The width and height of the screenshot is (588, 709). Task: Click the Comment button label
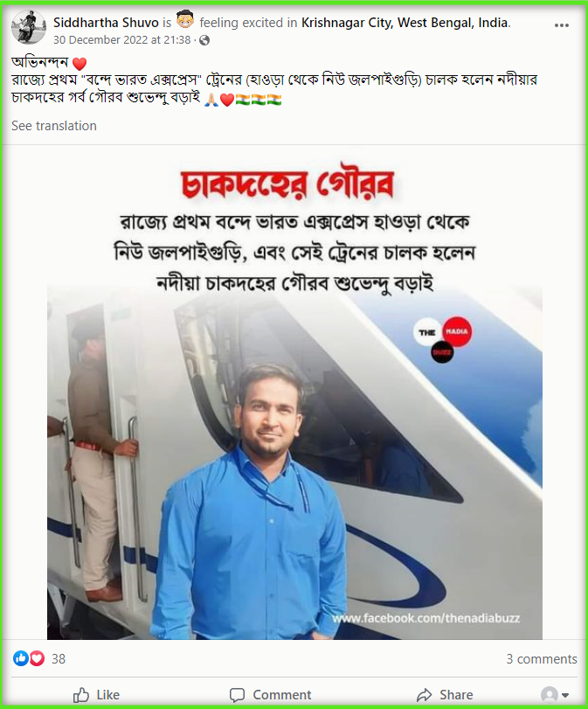click(281, 694)
